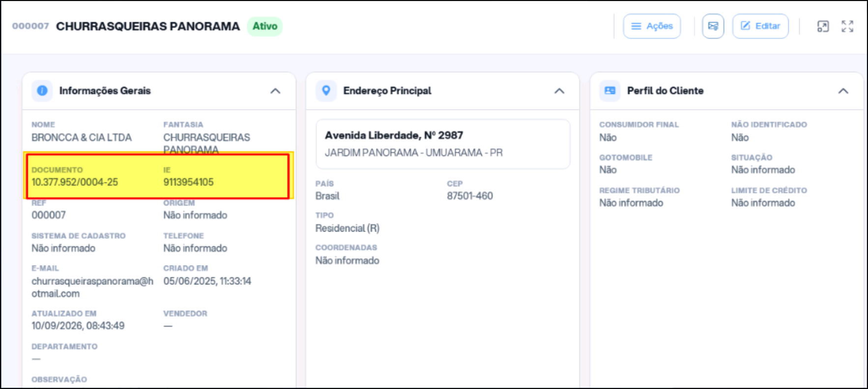Click the Editar button
Screen dimensions: 868x389
[x=760, y=26]
